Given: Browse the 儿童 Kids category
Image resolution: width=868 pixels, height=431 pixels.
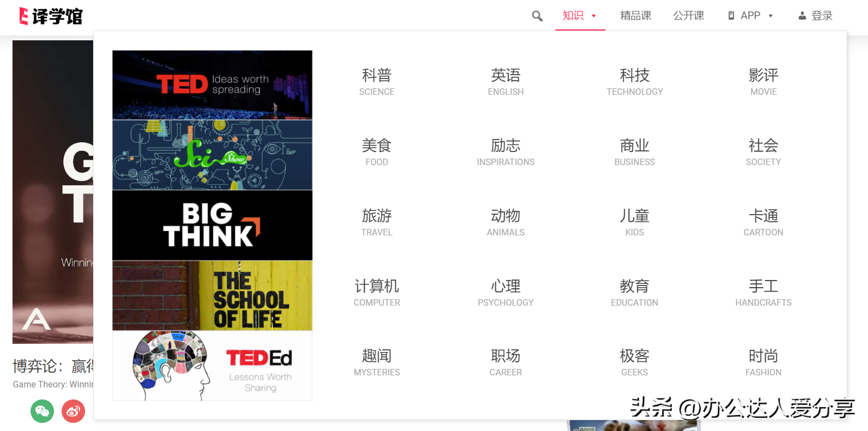Looking at the screenshot, I should point(635,222).
